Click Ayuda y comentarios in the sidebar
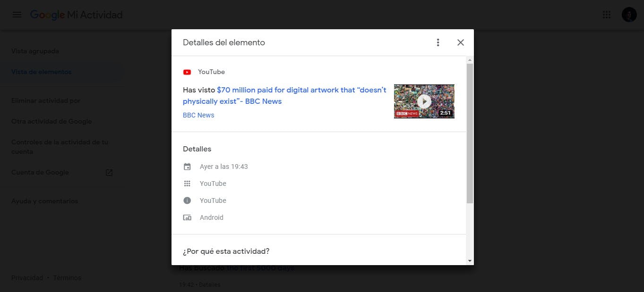 point(45,201)
